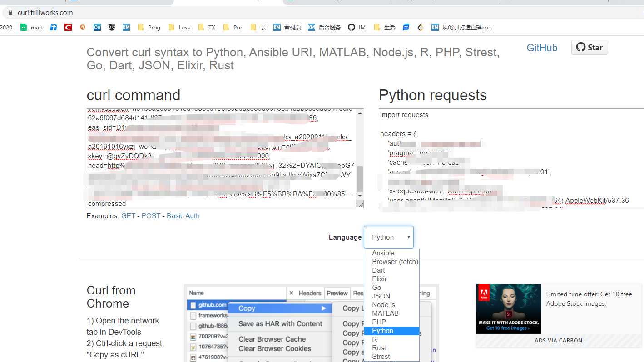Choose MATLAB in the language list
Viewport: 644px width, 362px height.
[391, 313]
